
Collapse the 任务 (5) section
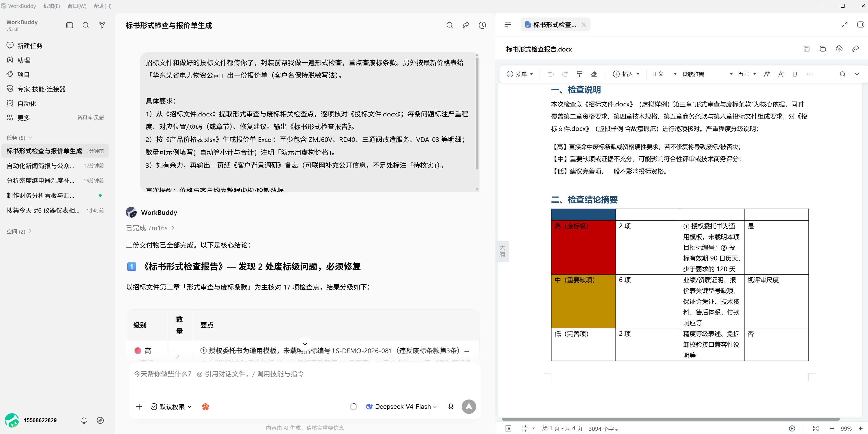point(19,138)
